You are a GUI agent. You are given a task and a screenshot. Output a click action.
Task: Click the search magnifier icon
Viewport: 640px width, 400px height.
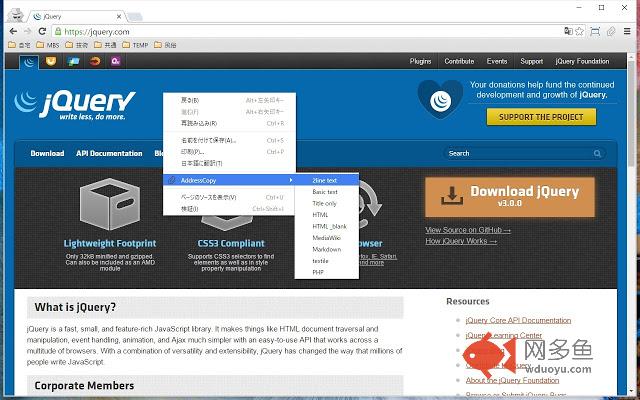(597, 153)
